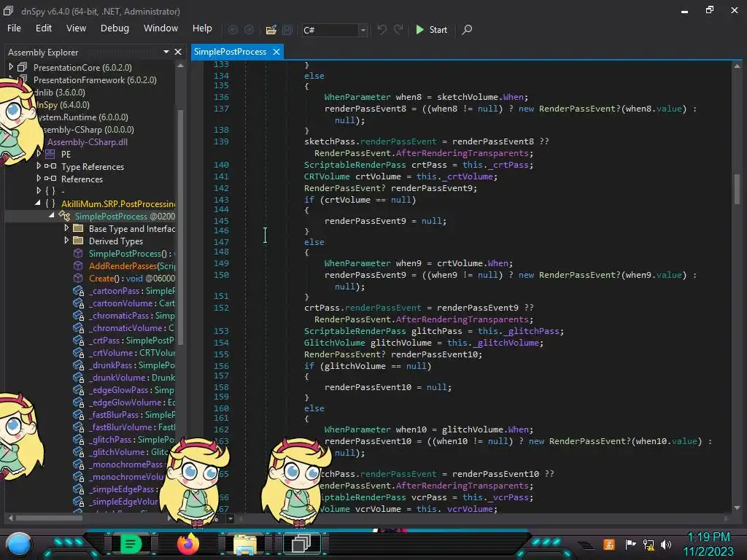Screen dimensions: 747x560
Task: Select the _edgeGlowPass field
Action: tap(131, 389)
